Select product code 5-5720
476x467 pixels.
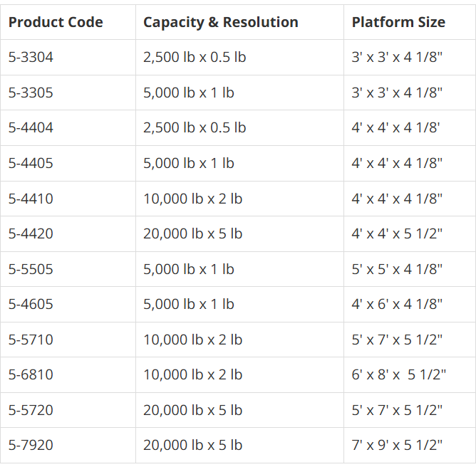pyautogui.click(x=31, y=410)
